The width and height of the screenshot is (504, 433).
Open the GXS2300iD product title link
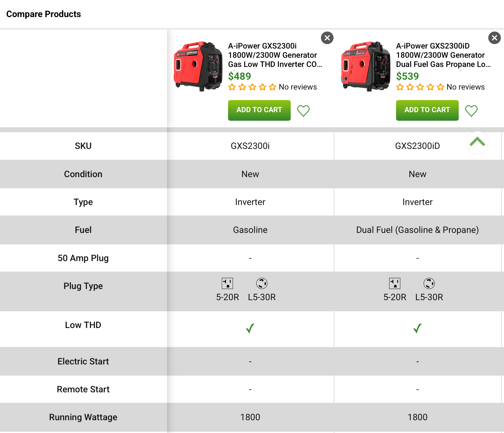pos(443,55)
